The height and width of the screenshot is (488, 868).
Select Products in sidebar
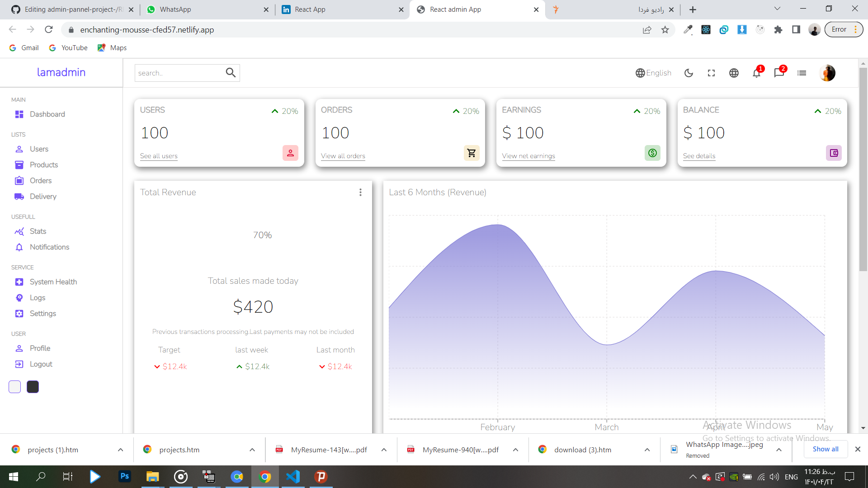pyautogui.click(x=44, y=165)
